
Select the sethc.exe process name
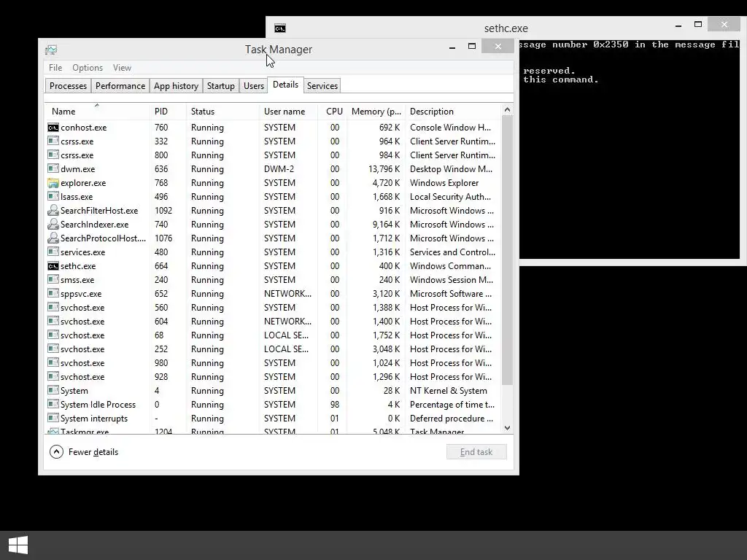[x=78, y=265]
